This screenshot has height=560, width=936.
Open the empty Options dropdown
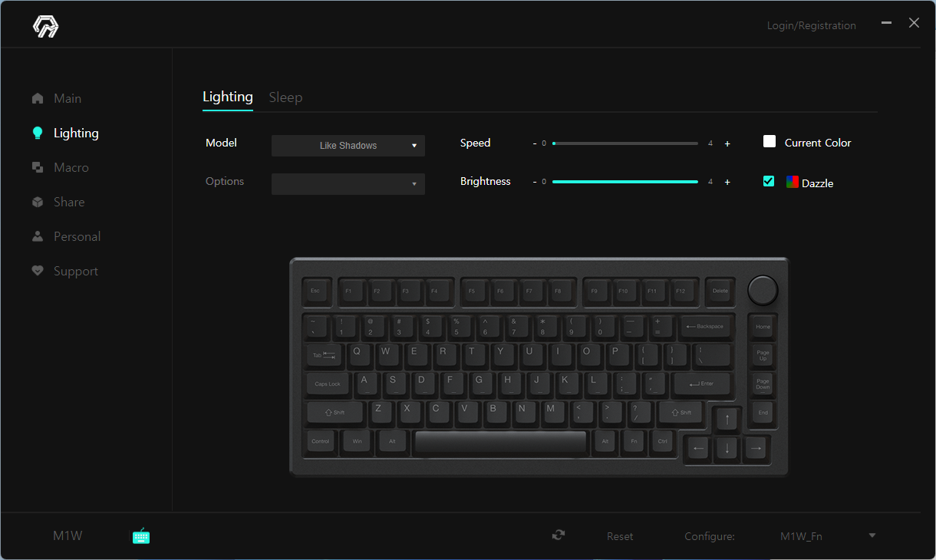coord(348,184)
